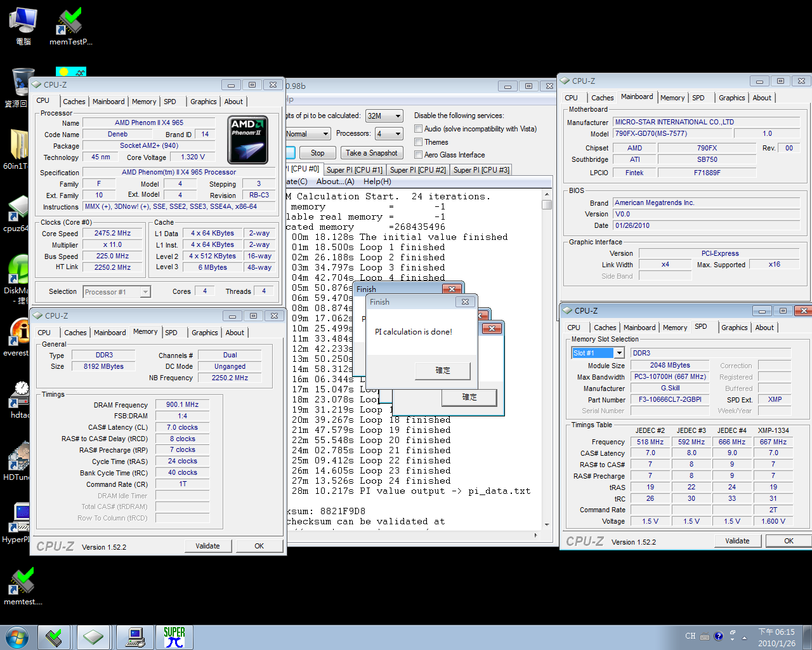The height and width of the screenshot is (650, 812).
Task: Open the Processor #1 selection dropdown
Action: 117,292
